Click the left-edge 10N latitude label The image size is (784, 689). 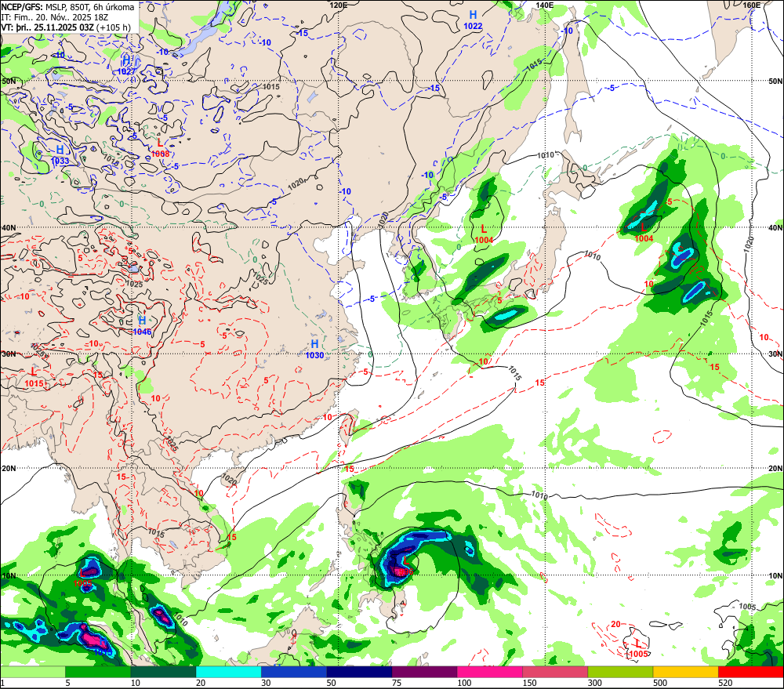(9, 575)
